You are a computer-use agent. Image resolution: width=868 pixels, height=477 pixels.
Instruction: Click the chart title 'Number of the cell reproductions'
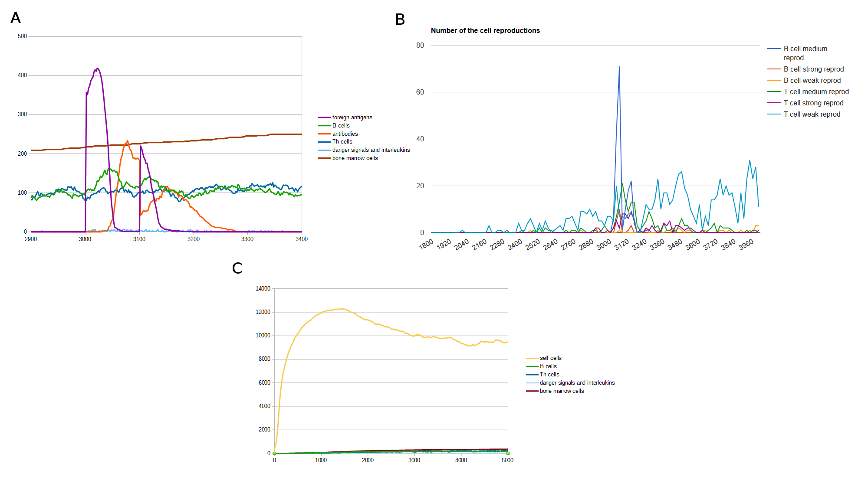485,31
